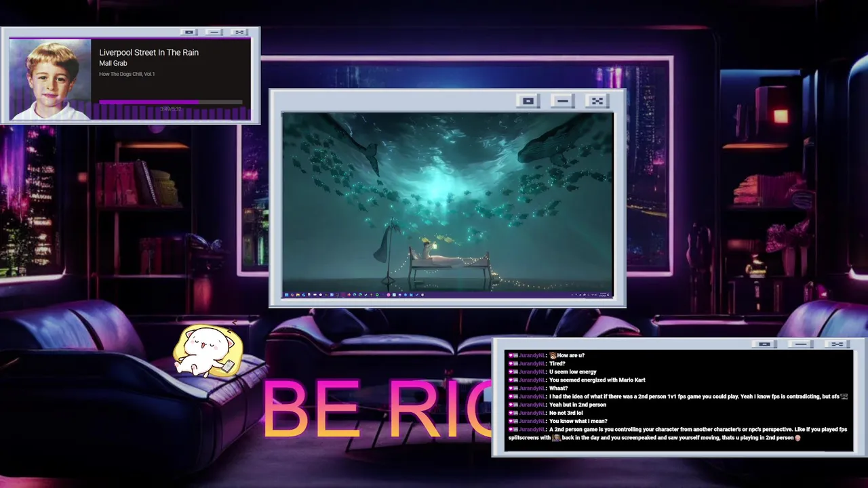Click album name How The Dogs Chill, Vol.1
This screenshot has height=488, width=868.
pos(127,74)
